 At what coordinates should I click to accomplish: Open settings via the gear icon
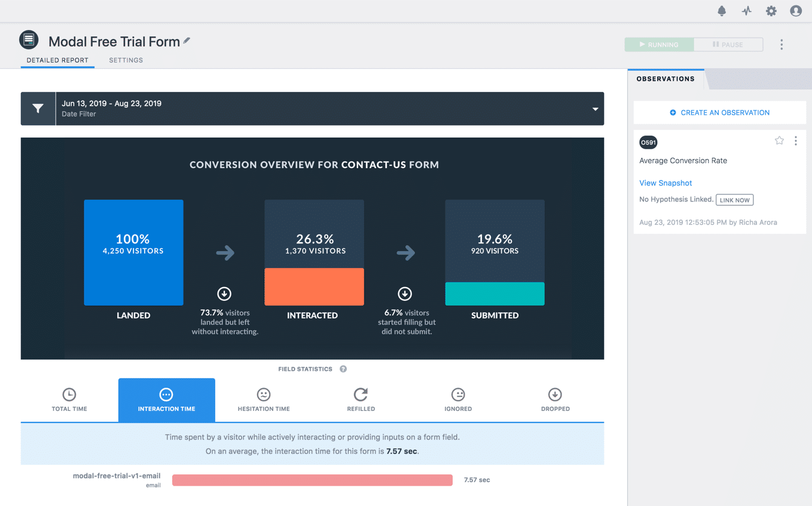(771, 11)
